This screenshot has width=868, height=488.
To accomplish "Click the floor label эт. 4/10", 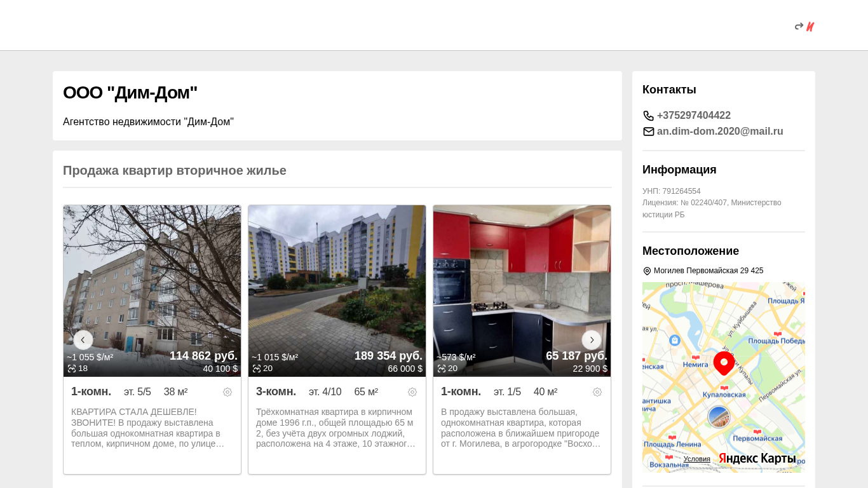I will pyautogui.click(x=325, y=392).
